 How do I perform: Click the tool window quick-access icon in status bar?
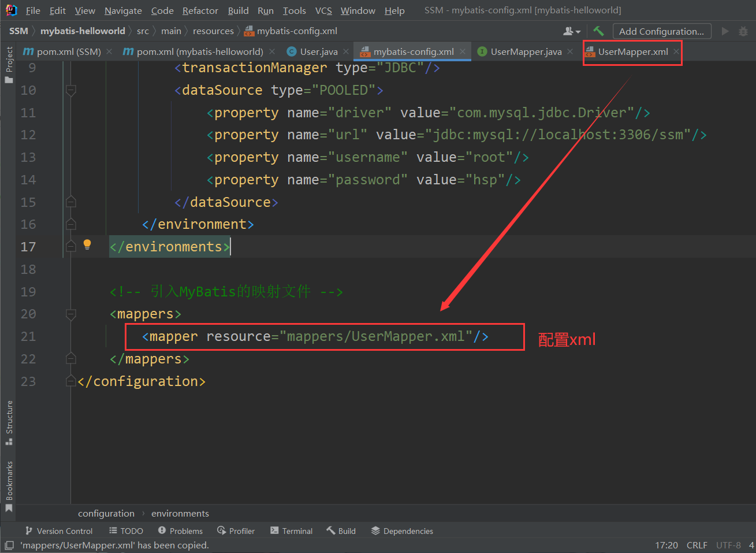[9, 545]
